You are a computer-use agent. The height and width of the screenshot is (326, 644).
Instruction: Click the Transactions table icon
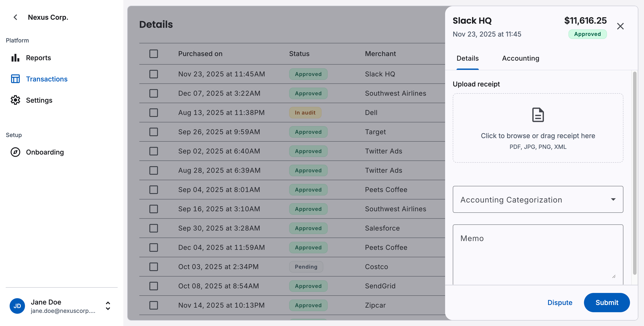point(15,79)
